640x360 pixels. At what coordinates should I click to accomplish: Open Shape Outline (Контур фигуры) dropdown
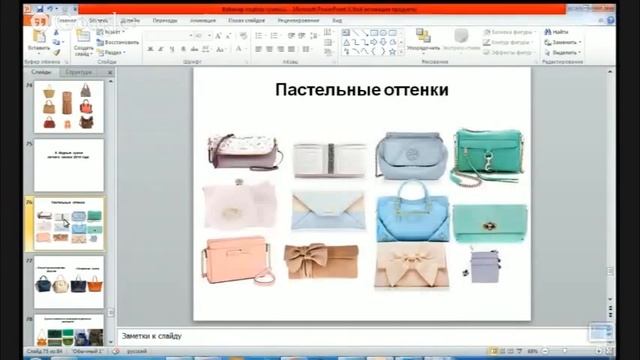click(x=507, y=42)
